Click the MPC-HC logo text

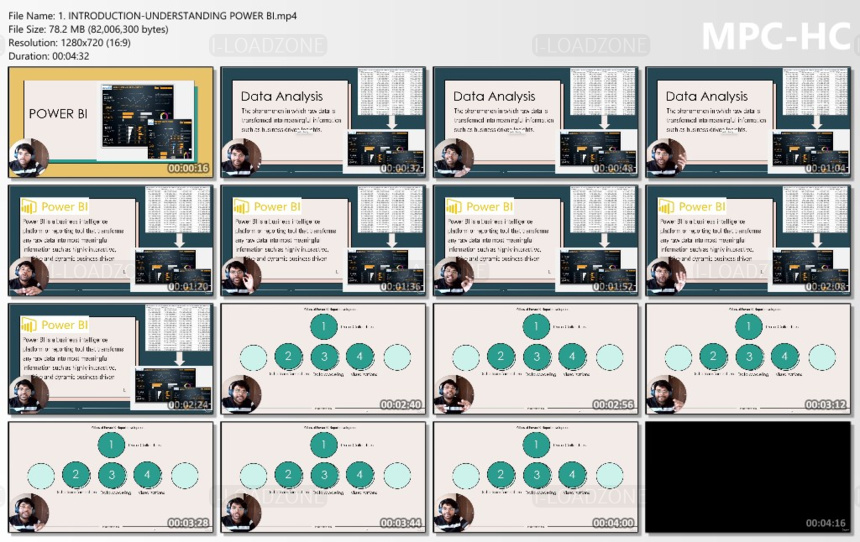pyautogui.click(x=776, y=37)
